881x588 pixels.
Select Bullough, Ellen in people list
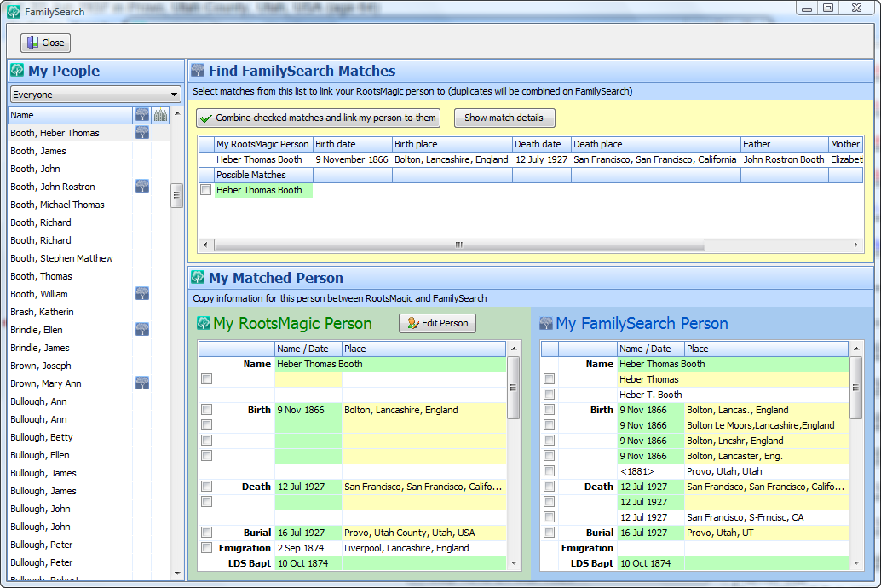pos(70,455)
